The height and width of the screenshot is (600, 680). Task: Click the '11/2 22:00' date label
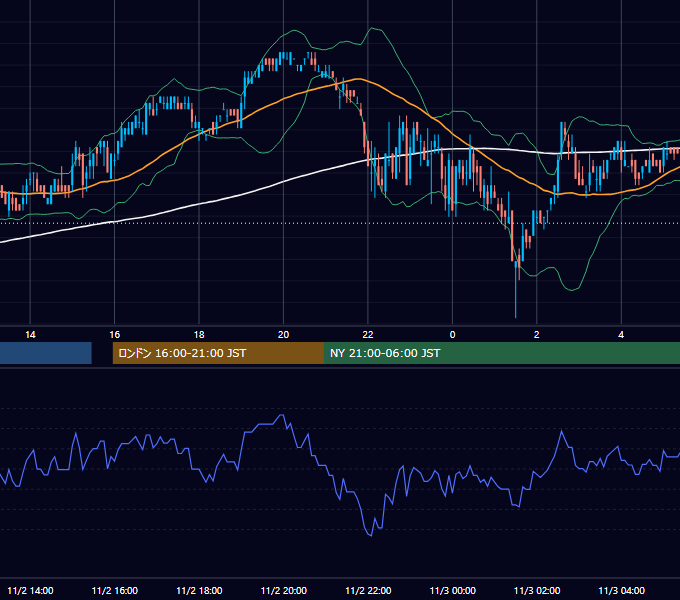point(368,590)
